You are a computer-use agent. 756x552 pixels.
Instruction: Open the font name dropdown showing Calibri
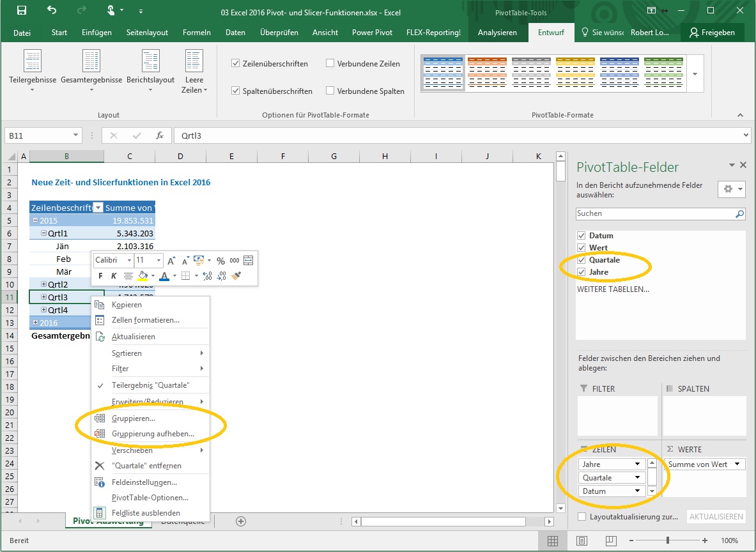click(129, 261)
